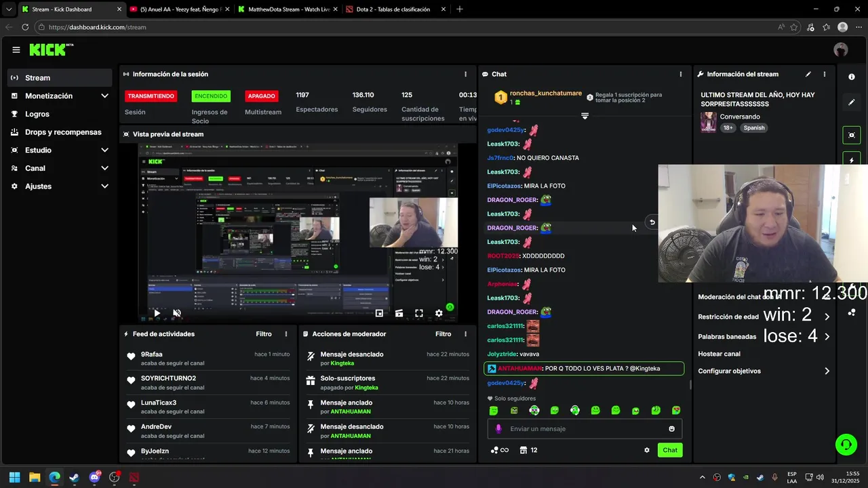868x488 pixels.
Task: Switch to Dota 2 Tablas de clasificación tab
Action: point(397,9)
